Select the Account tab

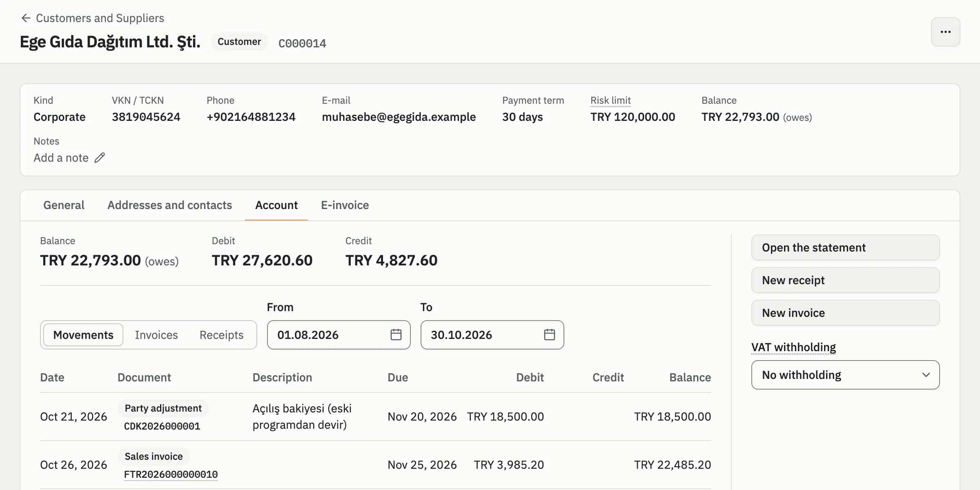click(x=276, y=205)
